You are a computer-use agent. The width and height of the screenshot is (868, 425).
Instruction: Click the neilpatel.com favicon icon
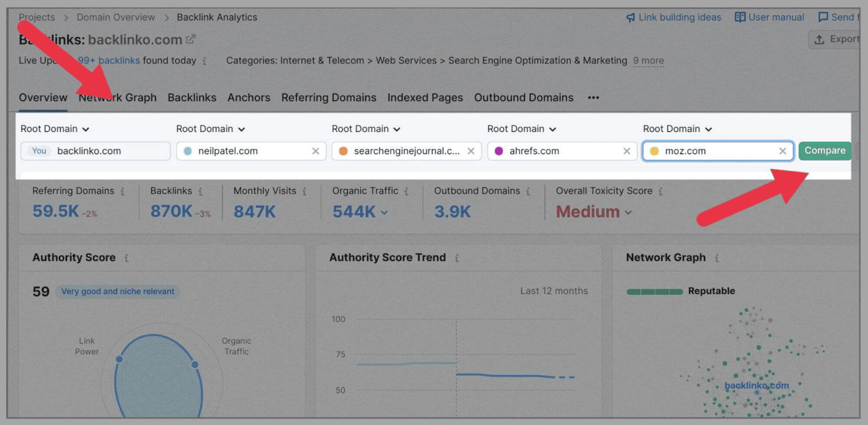pos(188,151)
